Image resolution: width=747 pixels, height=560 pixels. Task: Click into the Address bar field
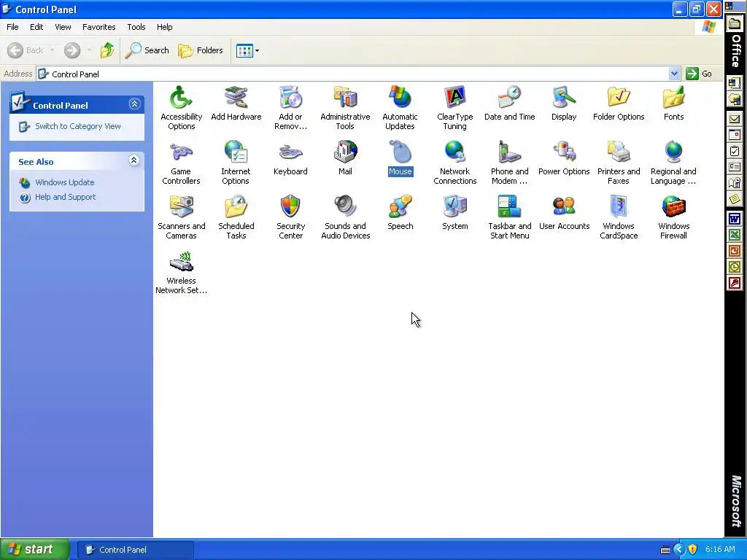pos(352,74)
